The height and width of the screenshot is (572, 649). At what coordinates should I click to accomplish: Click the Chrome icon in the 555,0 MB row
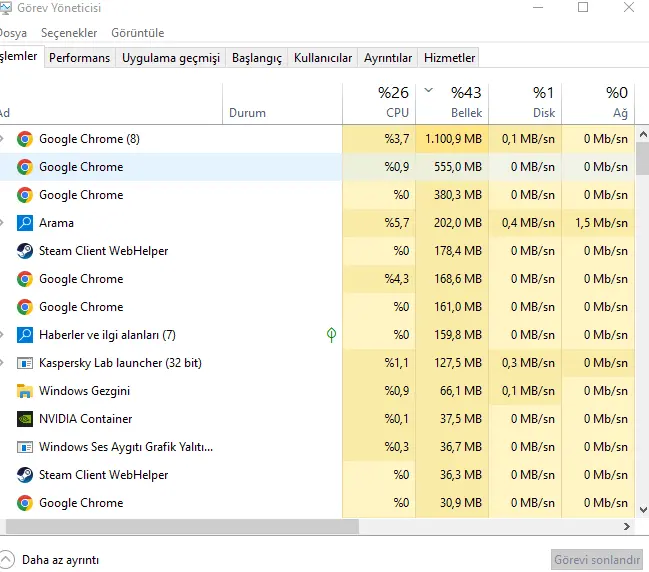click(x=25, y=167)
